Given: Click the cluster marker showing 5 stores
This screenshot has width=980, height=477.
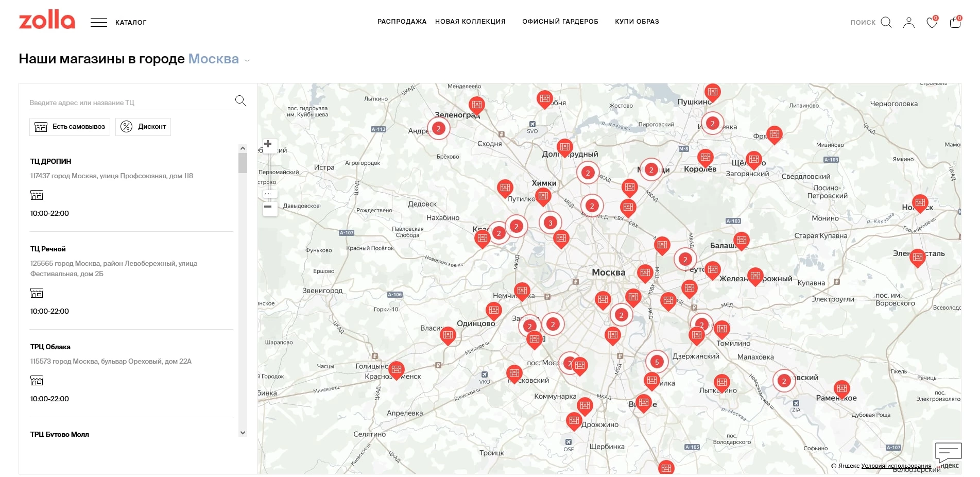Looking at the screenshot, I should (x=657, y=362).
